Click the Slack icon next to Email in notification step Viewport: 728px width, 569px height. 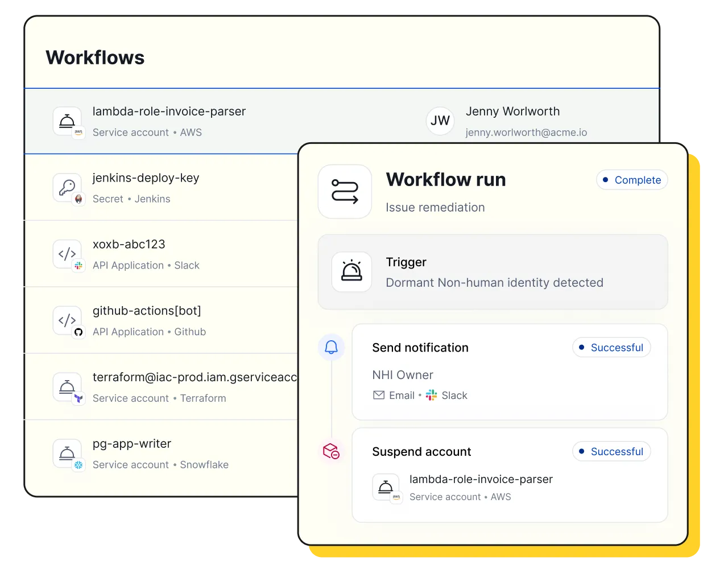click(x=431, y=395)
